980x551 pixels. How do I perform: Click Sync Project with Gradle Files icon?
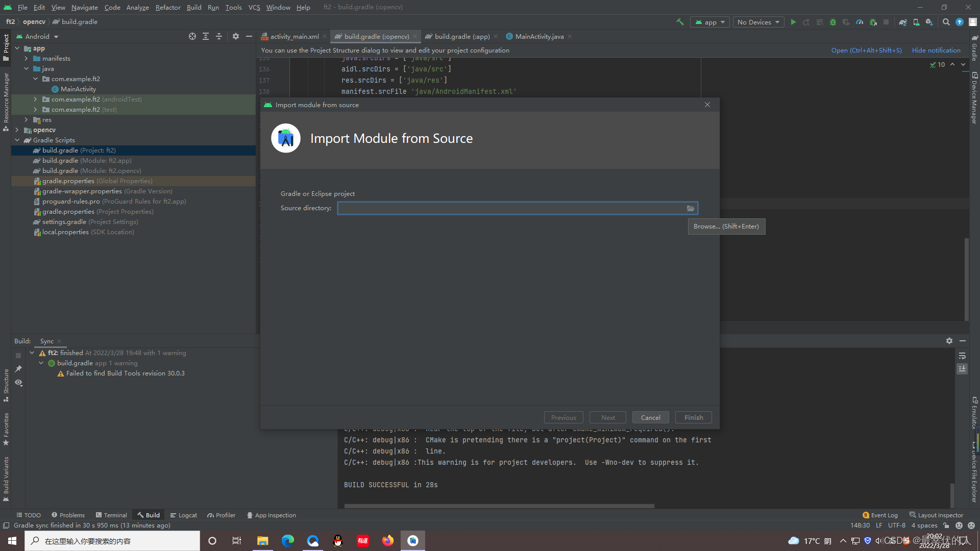point(903,22)
